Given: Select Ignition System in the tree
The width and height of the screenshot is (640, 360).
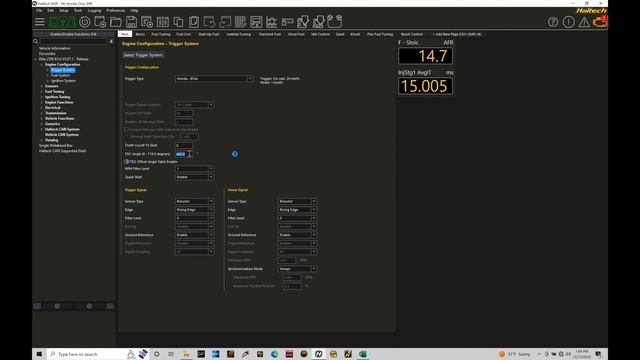Looking at the screenshot, I should (x=63, y=81).
